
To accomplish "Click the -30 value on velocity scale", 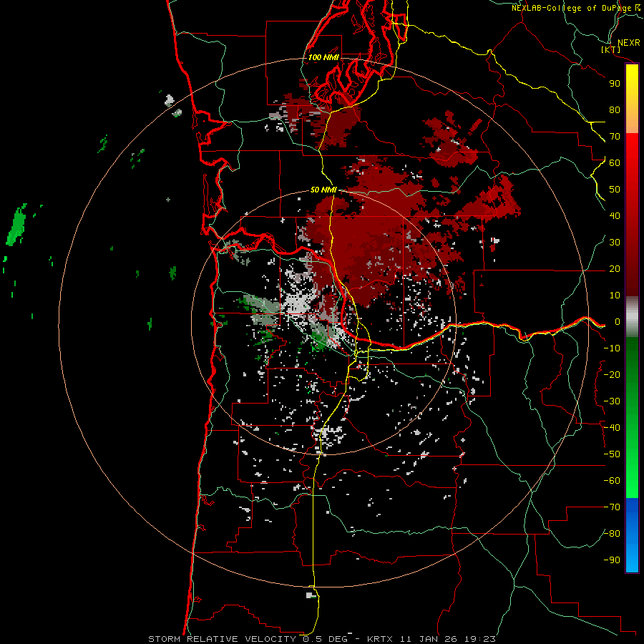I will pos(612,401).
